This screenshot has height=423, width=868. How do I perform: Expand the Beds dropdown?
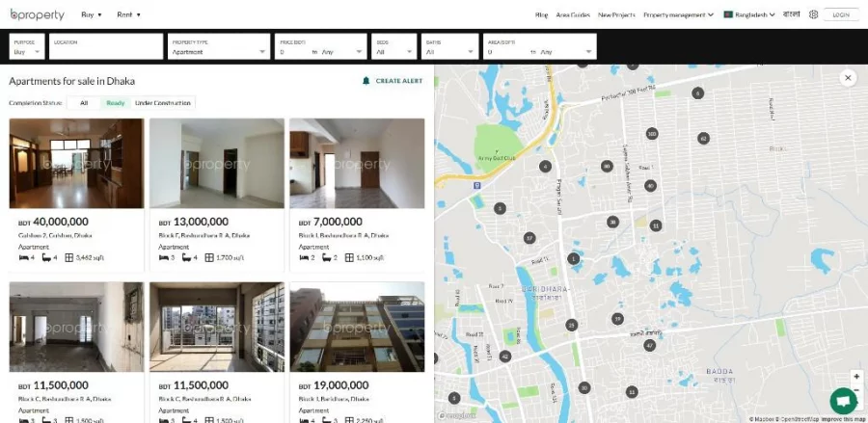click(x=394, y=46)
